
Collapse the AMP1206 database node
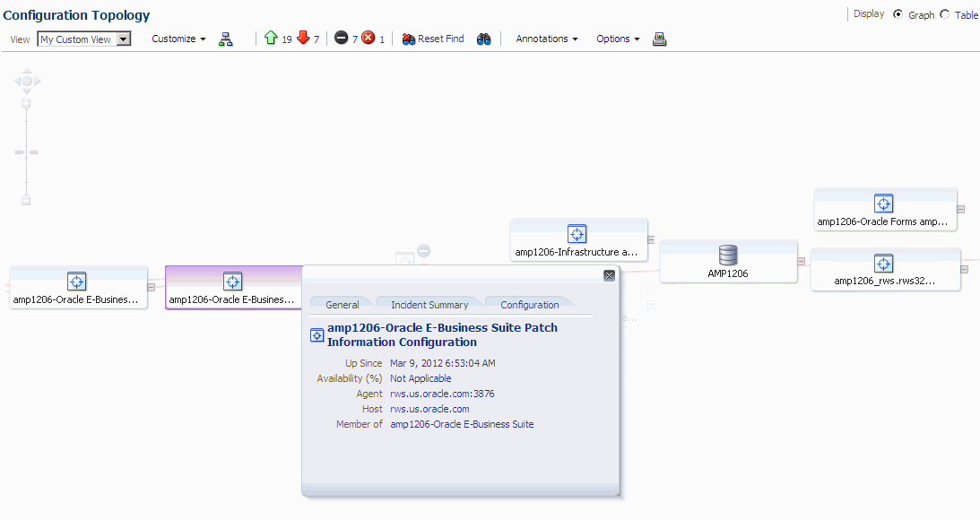pos(801,261)
